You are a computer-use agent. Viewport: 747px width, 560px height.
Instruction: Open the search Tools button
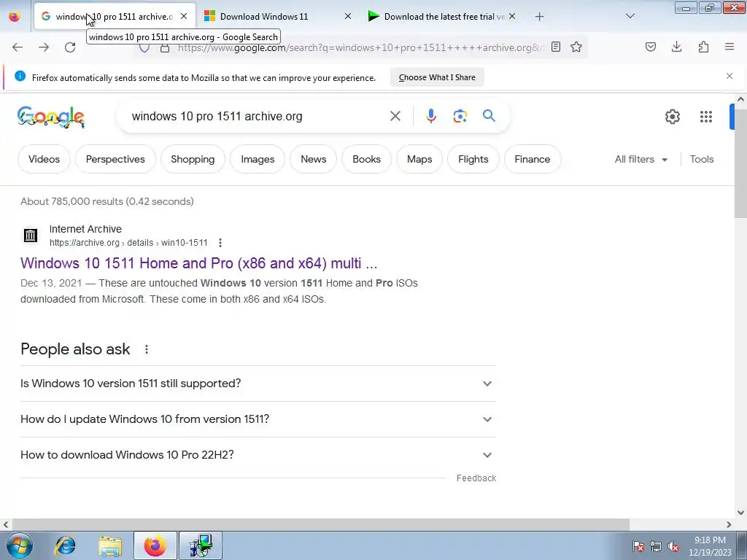point(702,160)
